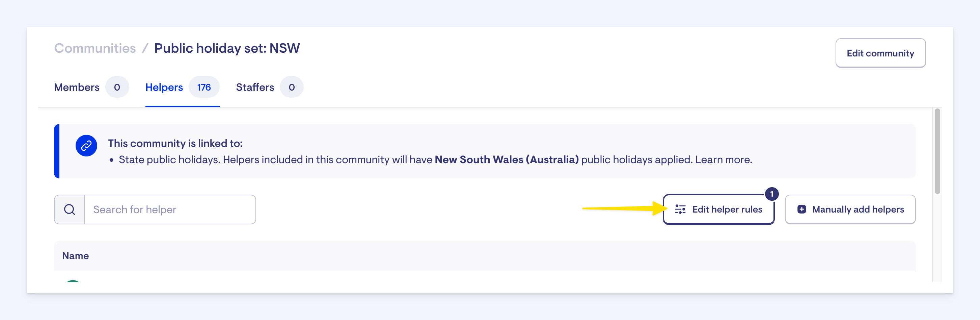Screen dimensions: 980x320
Task: Focus the Search for helper field
Action: [x=170, y=210]
